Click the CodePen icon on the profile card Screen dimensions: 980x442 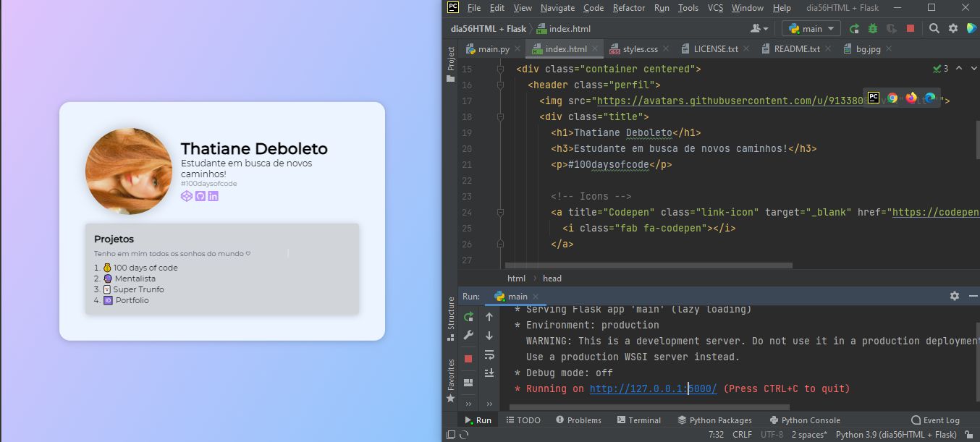click(x=187, y=196)
